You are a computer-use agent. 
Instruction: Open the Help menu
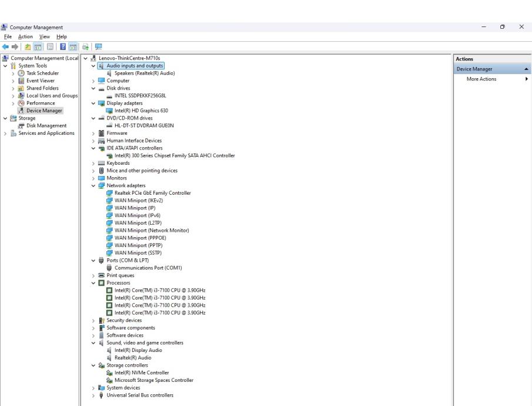[61, 36]
